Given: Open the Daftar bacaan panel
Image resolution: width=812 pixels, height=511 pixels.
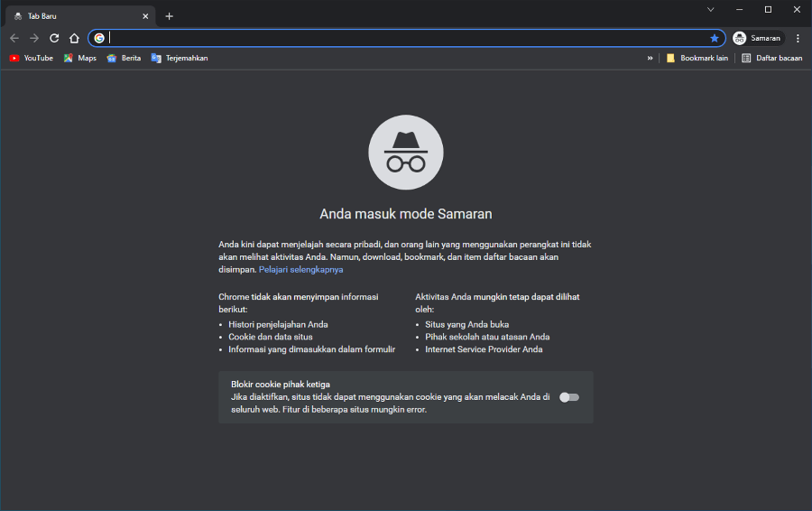Looking at the screenshot, I should pyautogui.click(x=771, y=58).
